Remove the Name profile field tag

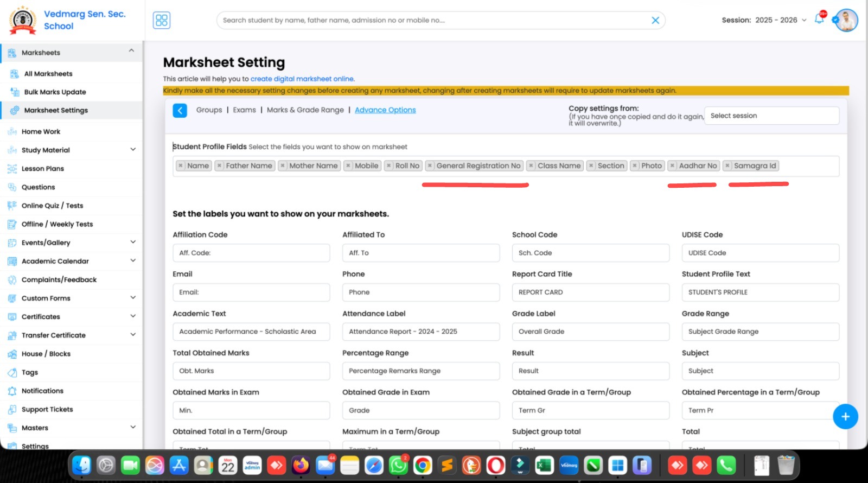point(181,166)
